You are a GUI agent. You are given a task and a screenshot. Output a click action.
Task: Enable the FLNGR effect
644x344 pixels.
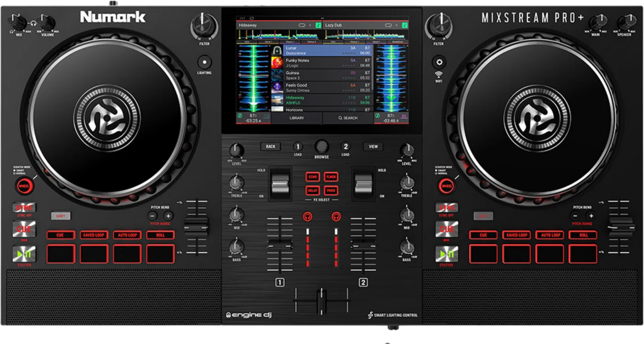click(x=331, y=177)
